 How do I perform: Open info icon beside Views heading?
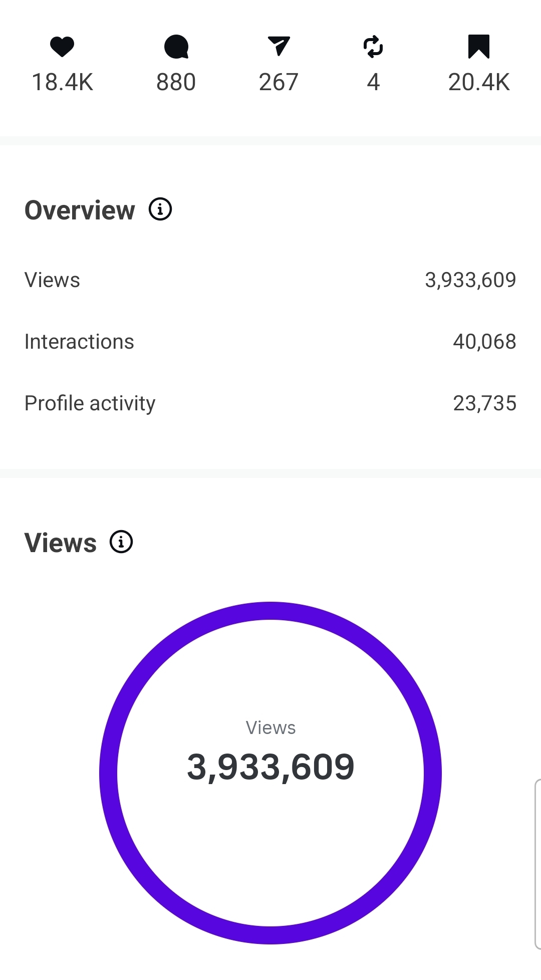point(121,542)
